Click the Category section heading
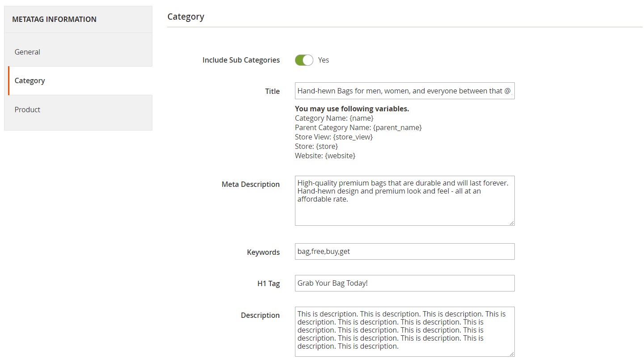This screenshot has height=363, width=644. 185,17
